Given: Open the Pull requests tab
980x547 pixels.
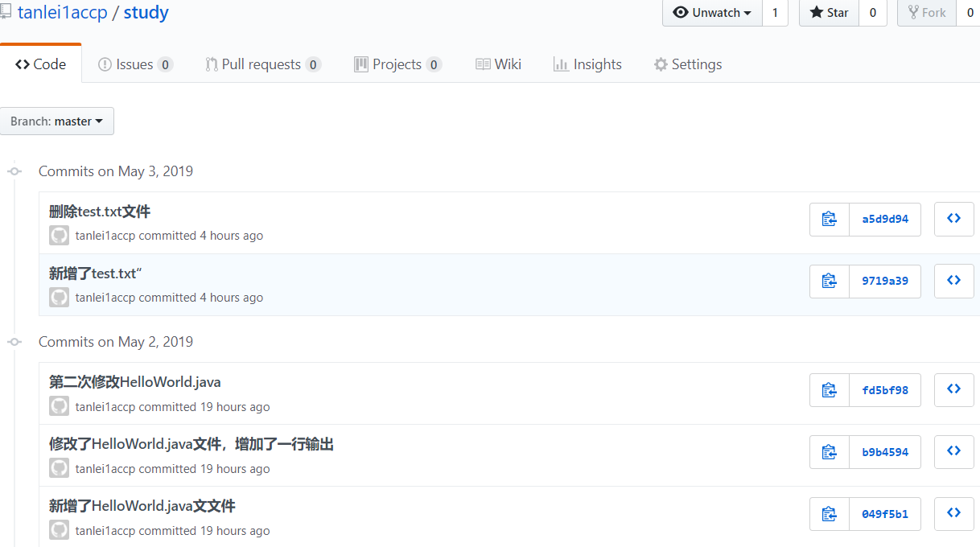Looking at the screenshot, I should (263, 64).
